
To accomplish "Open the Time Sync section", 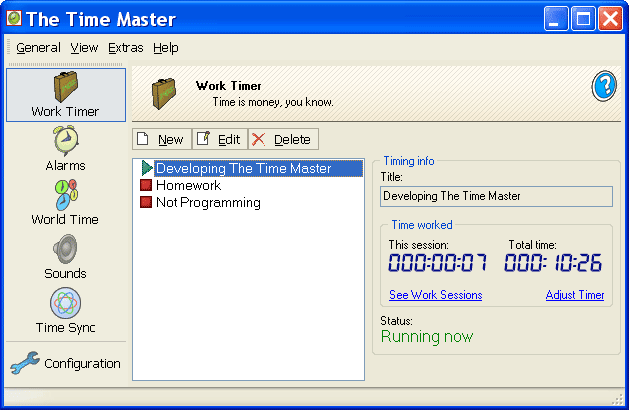I will [65, 310].
